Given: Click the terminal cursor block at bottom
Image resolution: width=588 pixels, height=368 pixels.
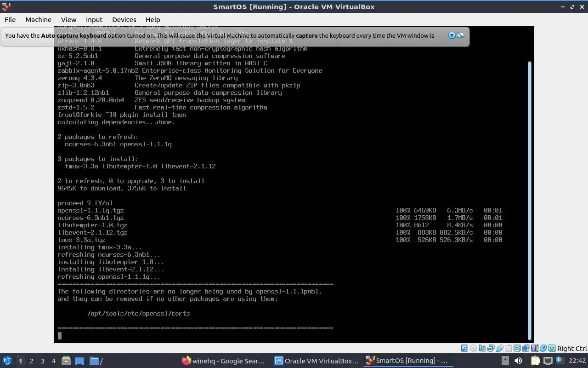Looking at the screenshot, I should tap(60, 336).
